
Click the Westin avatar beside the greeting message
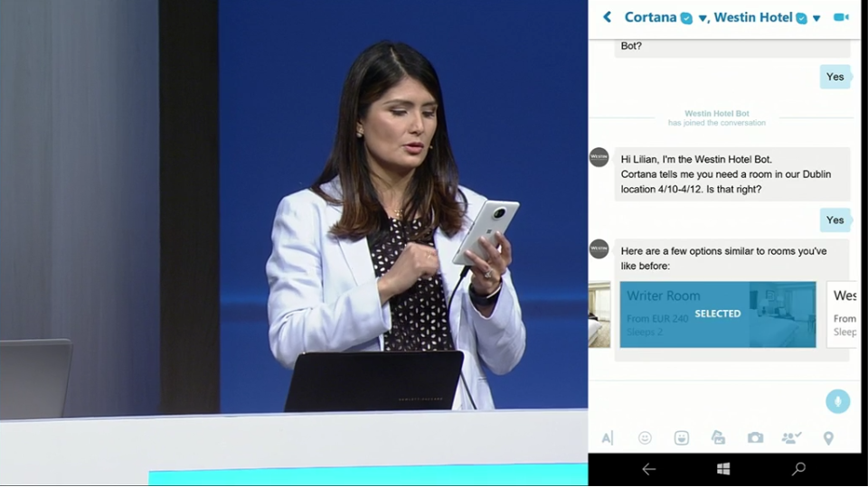click(x=599, y=157)
